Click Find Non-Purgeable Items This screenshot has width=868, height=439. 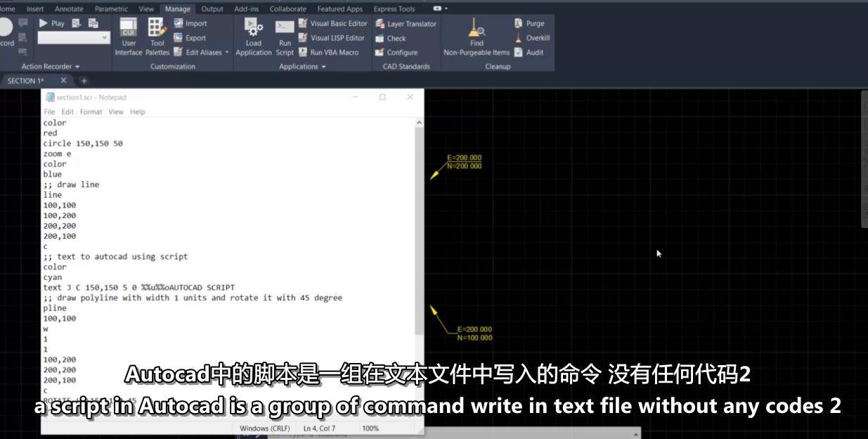point(477,37)
